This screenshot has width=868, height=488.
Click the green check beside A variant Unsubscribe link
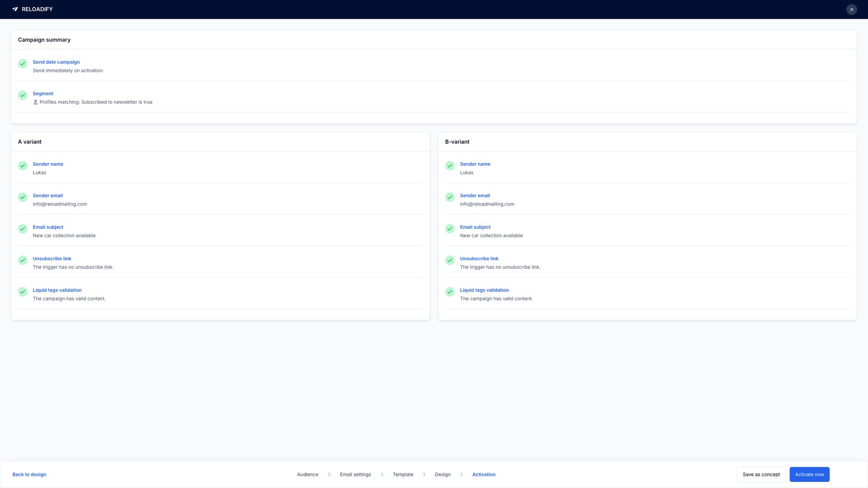pos(23,260)
